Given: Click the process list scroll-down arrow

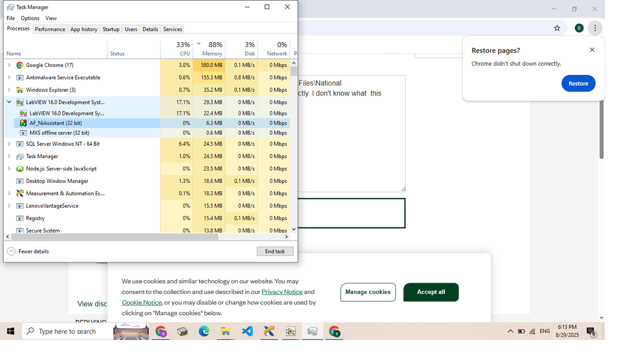Looking at the screenshot, I should pyautogui.click(x=294, y=229).
